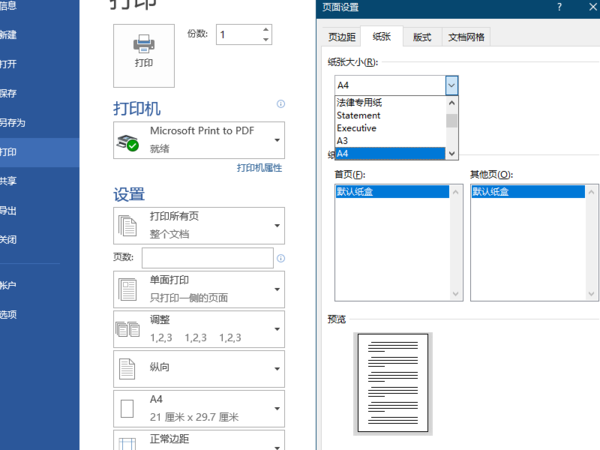600x450 pixels.
Task: Select 另存为 Save As in sidebar
Action: (13, 123)
